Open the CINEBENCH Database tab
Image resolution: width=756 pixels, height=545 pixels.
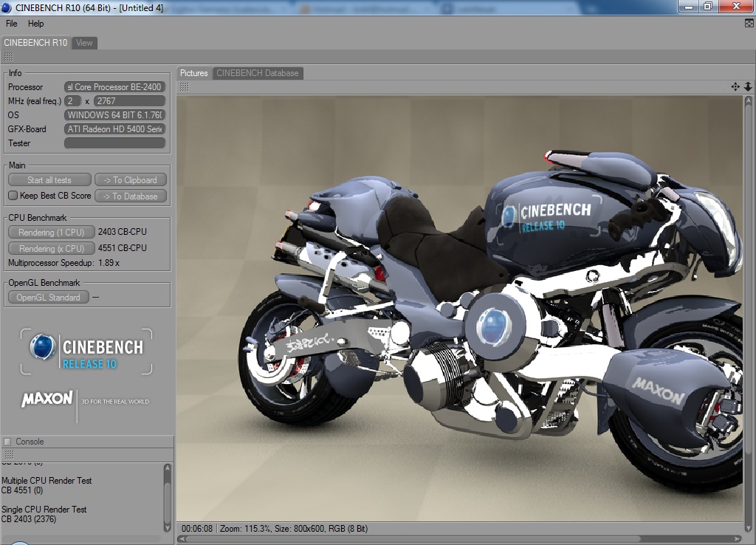click(258, 73)
